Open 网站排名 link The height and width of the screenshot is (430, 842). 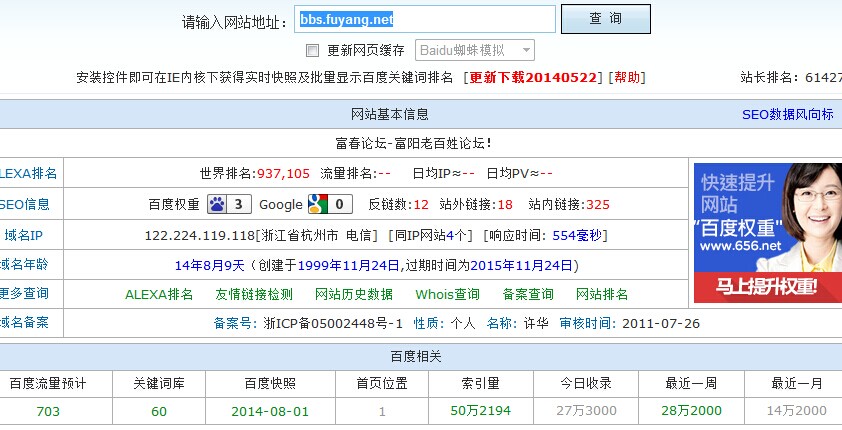(x=601, y=294)
